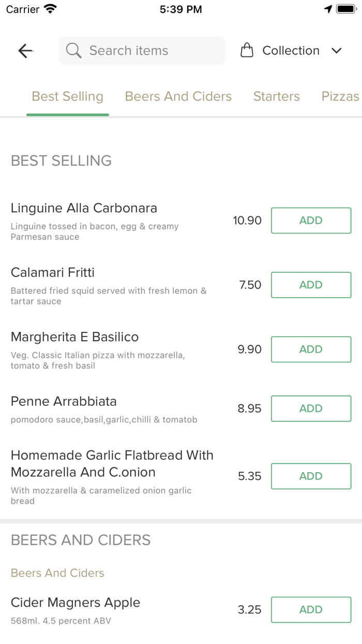
Task: Add Linguine Alla Carbonara to order
Action: pyautogui.click(x=311, y=221)
